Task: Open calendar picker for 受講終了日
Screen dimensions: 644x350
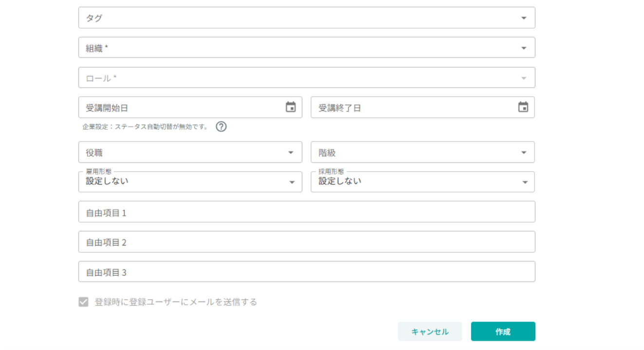Action: pos(523,107)
